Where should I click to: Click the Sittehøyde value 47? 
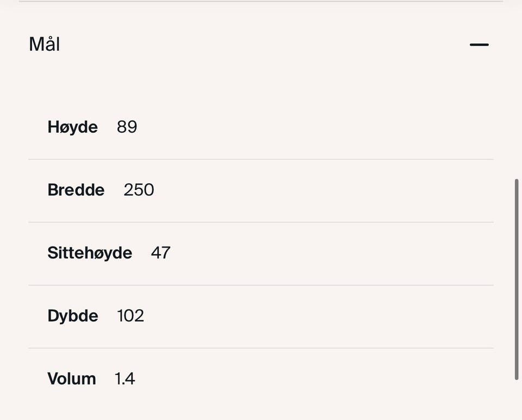pos(160,253)
